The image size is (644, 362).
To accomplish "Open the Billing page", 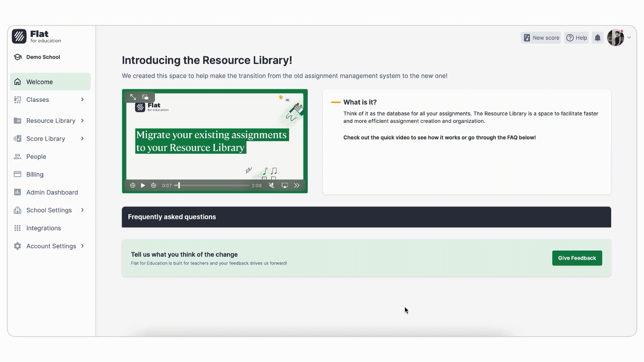I will [x=50, y=174].
